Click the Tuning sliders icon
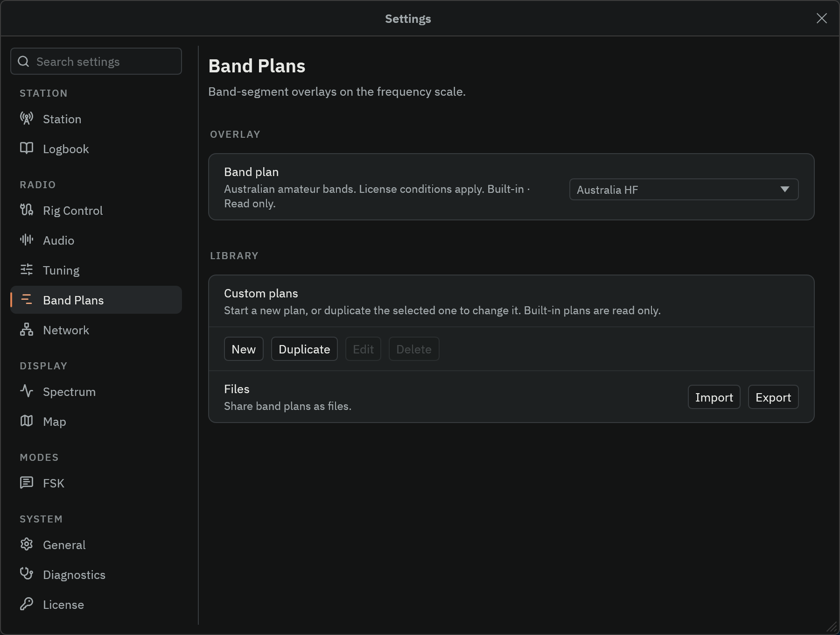The width and height of the screenshot is (840, 635). tap(27, 270)
